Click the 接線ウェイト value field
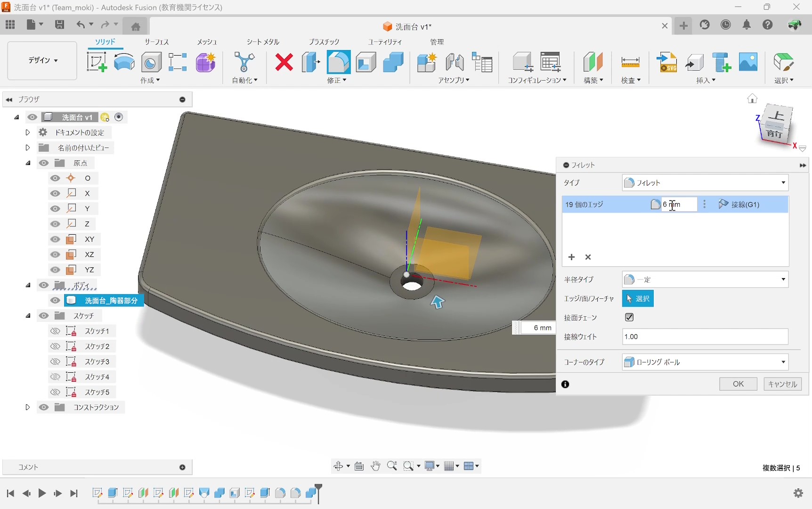Image resolution: width=812 pixels, height=509 pixels. coord(705,337)
